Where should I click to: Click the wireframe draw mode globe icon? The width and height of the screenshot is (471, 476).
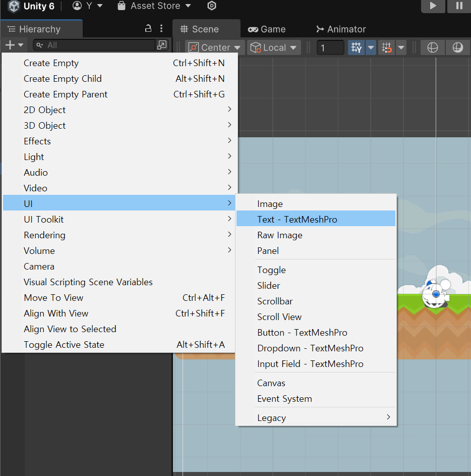(433, 47)
